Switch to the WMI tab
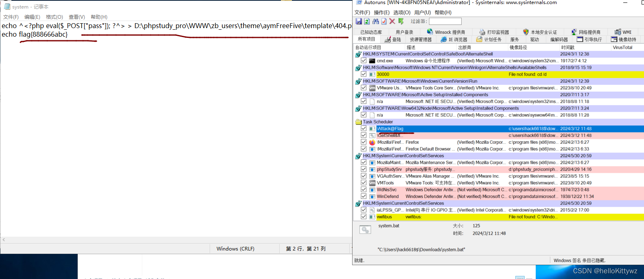This screenshot has width=644, height=279. tap(623, 32)
